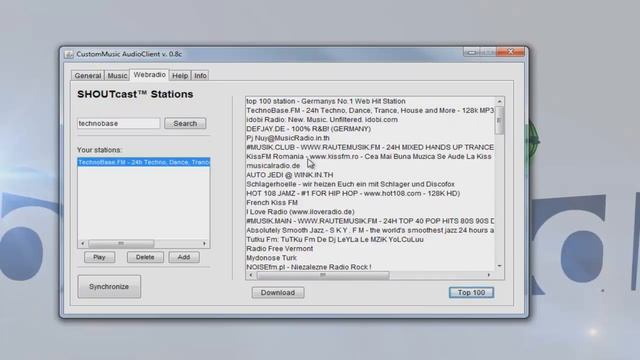Click right arrow of Your stations scrollbar

coord(205,244)
